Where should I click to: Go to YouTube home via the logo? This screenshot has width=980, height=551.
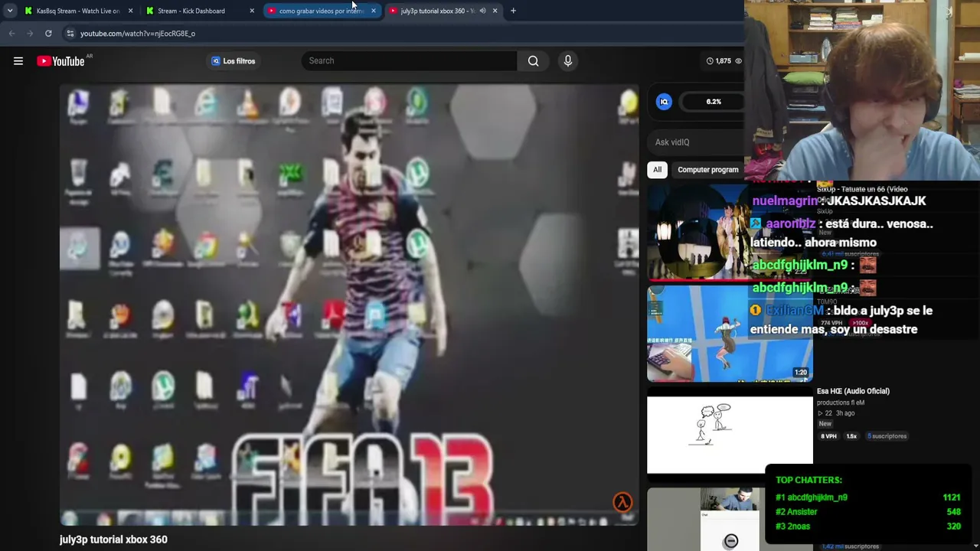60,61
